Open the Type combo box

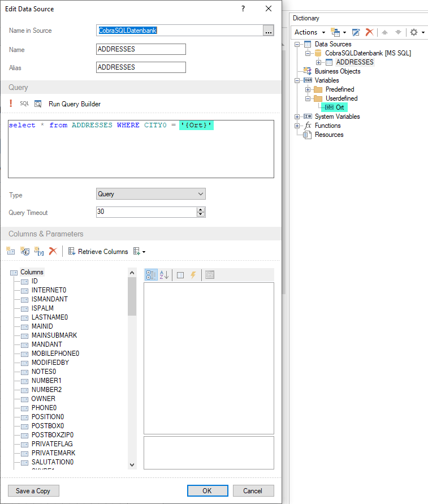151,194
